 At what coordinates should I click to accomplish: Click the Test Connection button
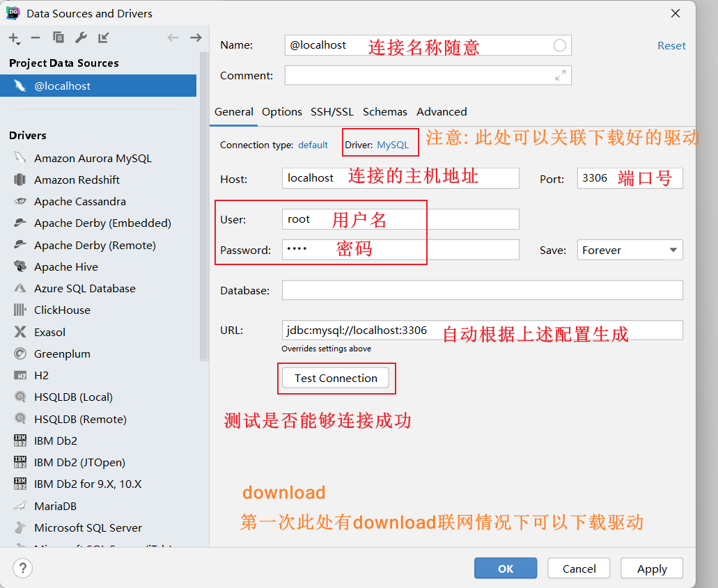pos(336,378)
